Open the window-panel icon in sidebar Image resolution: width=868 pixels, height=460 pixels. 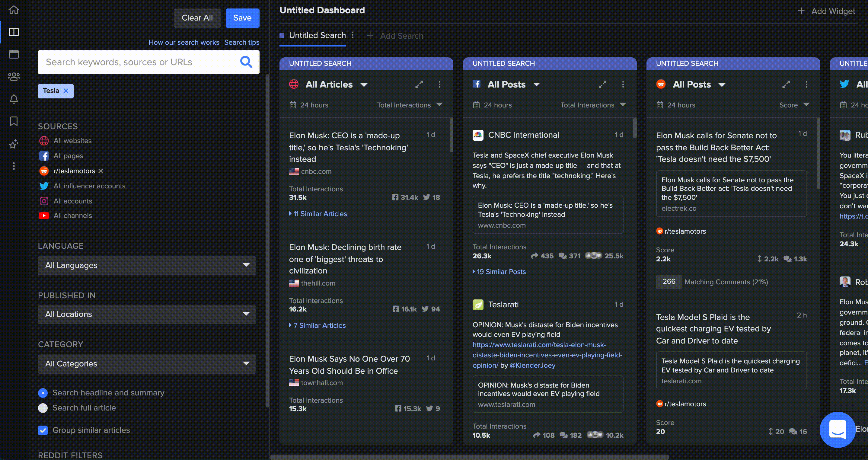point(14,54)
